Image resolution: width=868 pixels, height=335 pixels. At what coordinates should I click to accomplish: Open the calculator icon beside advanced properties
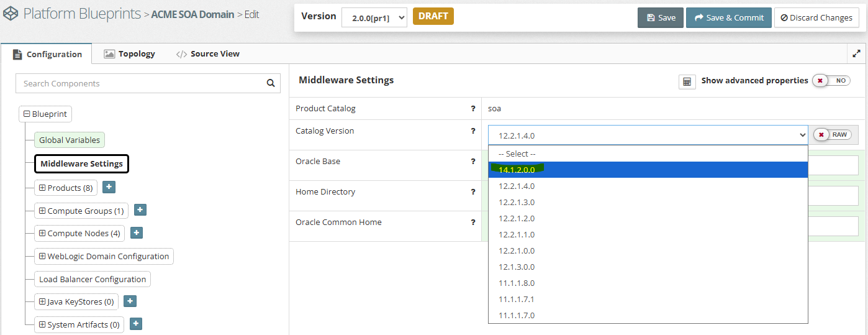tap(687, 82)
